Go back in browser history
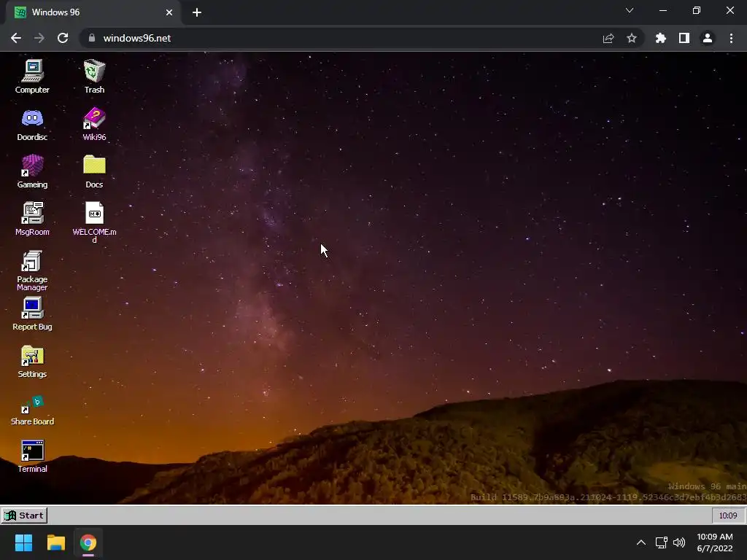The height and width of the screenshot is (560, 747). (x=16, y=38)
